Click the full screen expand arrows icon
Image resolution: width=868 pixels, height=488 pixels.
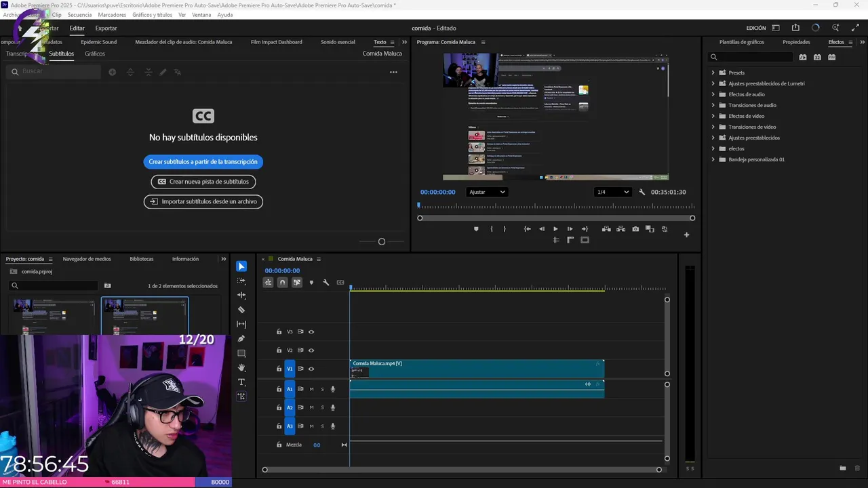coord(855,28)
